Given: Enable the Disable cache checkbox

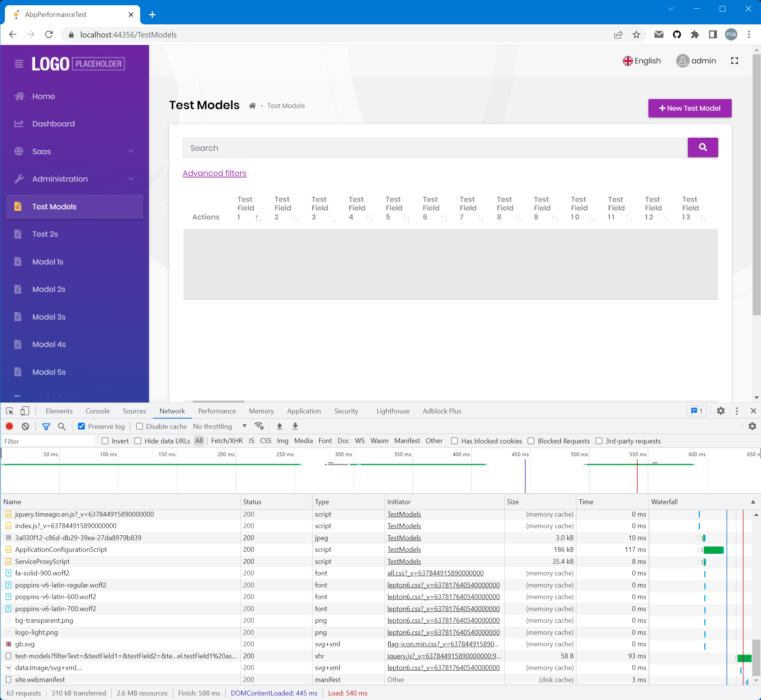Looking at the screenshot, I should point(140,427).
